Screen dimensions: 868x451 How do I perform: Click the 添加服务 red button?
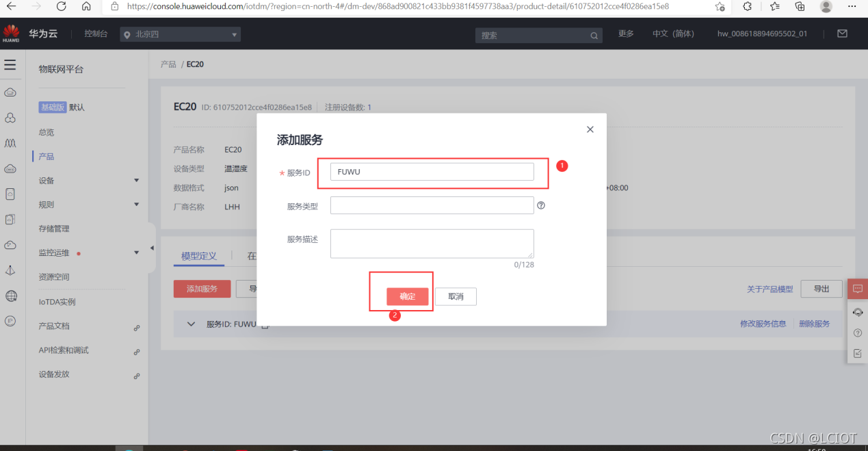pos(202,289)
